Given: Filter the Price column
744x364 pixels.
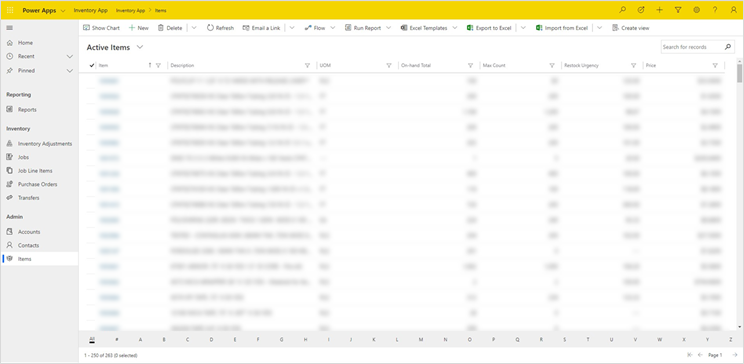Looking at the screenshot, I should (x=715, y=65).
